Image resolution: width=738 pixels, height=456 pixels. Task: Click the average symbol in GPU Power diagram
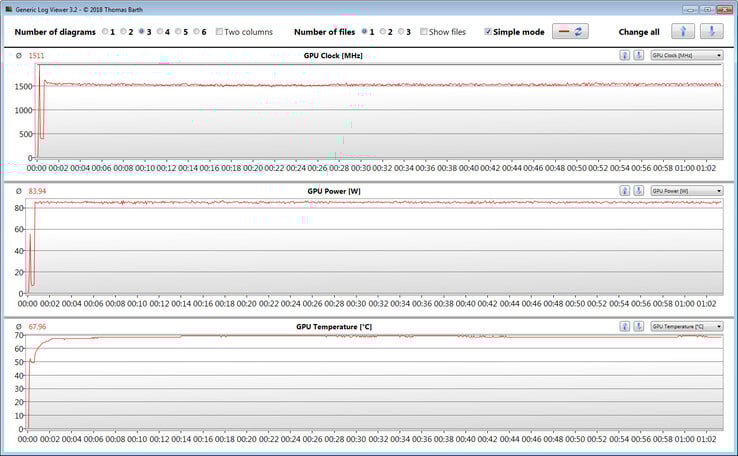point(19,191)
